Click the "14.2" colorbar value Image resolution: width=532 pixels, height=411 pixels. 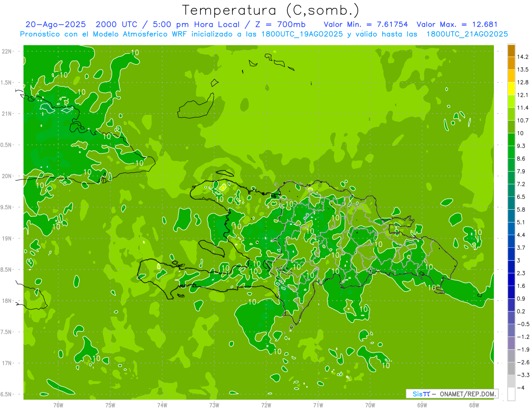(x=523, y=57)
